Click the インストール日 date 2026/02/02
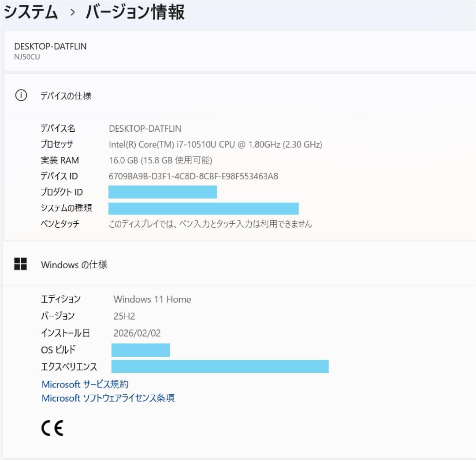Screen dimensions: 476x462 [137, 333]
